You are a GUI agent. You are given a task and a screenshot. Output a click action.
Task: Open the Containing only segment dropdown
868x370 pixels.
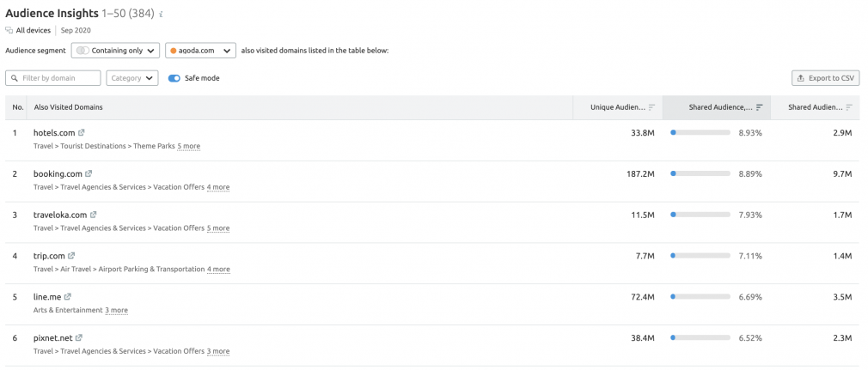pos(116,51)
